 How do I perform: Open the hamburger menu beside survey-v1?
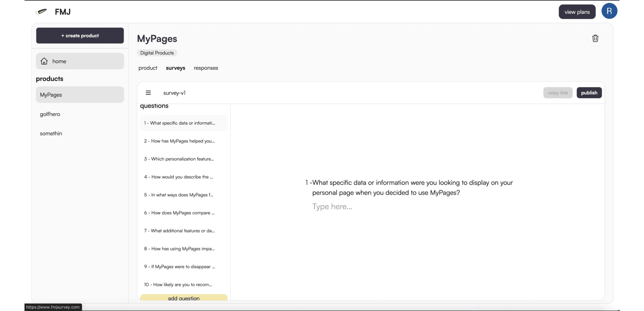148,93
